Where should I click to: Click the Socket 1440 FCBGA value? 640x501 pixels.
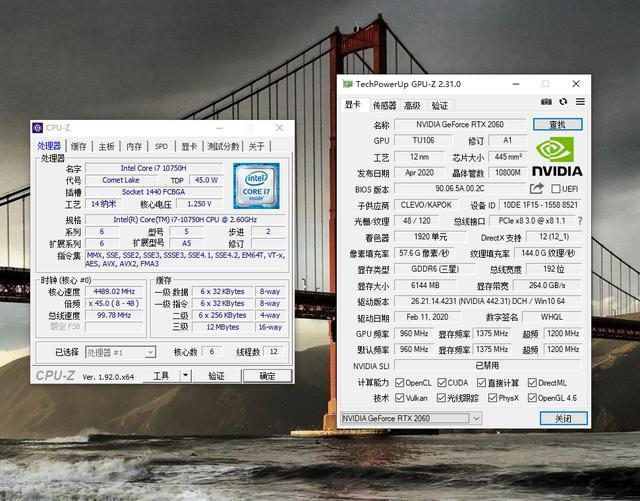(154, 192)
